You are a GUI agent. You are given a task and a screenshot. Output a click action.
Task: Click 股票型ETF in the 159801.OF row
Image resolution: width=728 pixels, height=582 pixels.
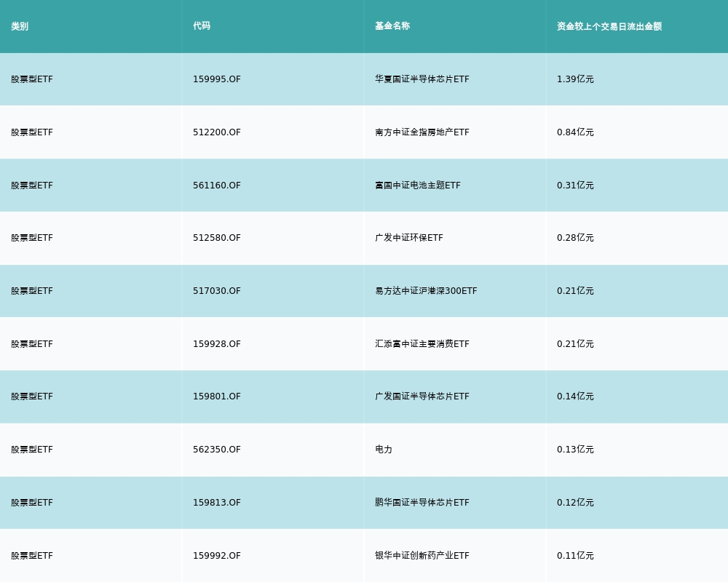click(x=32, y=396)
